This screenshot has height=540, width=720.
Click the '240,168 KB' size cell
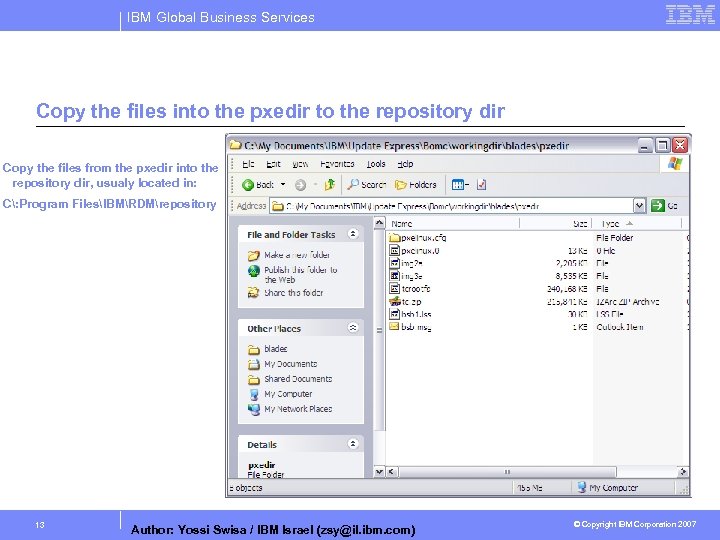[x=567, y=289]
